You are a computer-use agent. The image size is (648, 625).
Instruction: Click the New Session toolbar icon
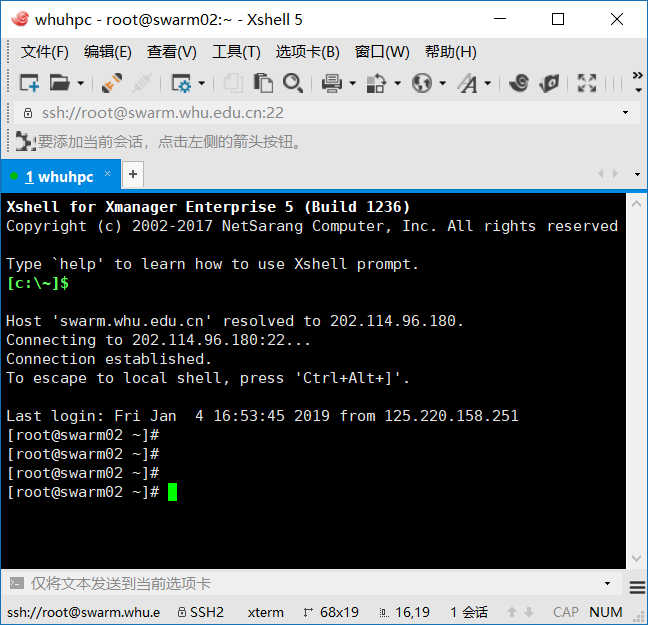coord(29,83)
